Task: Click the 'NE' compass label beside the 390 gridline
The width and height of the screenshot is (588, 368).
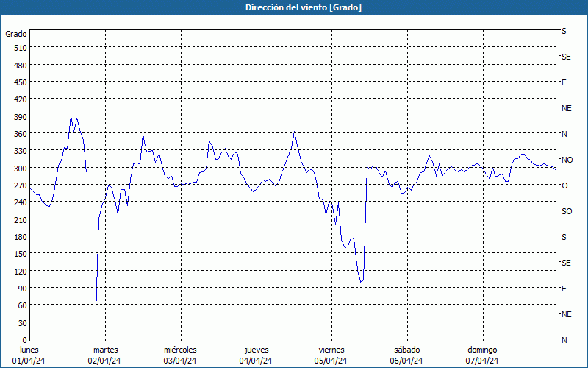Action: pyautogui.click(x=566, y=108)
